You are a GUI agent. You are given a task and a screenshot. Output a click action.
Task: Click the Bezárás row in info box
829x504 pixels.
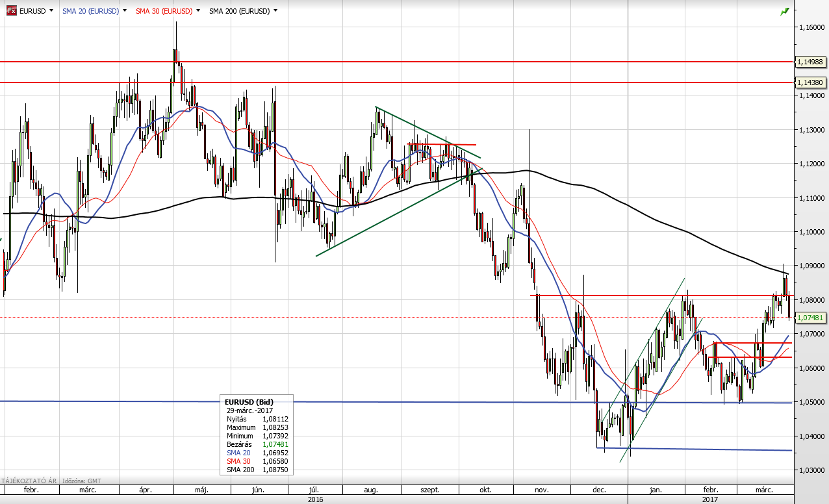pyautogui.click(x=258, y=444)
